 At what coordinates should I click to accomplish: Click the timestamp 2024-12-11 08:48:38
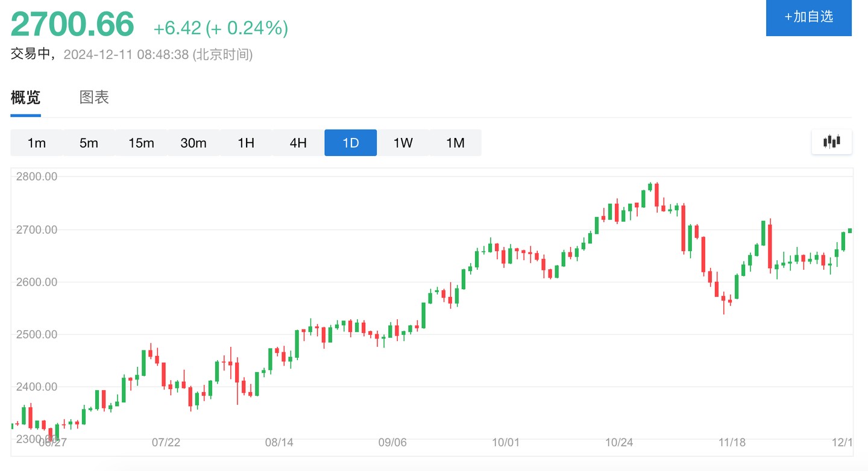pyautogui.click(x=126, y=55)
